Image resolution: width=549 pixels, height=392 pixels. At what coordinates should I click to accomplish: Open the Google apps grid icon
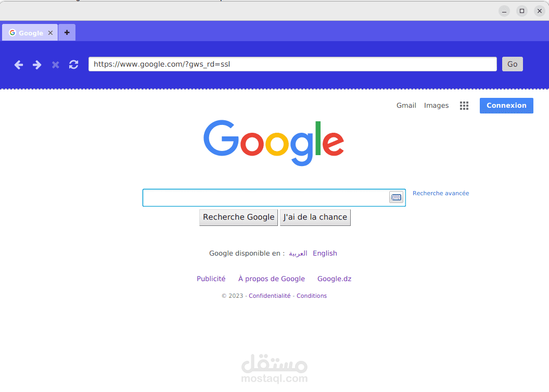464,106
